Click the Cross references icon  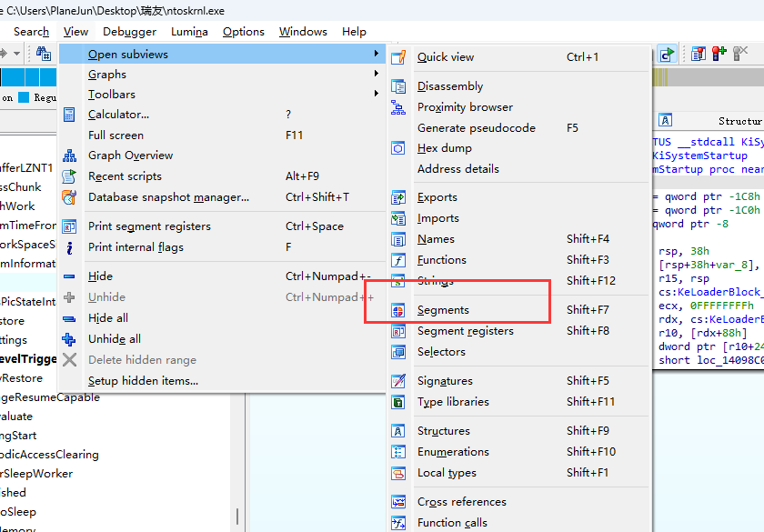[x=398, y=502]
